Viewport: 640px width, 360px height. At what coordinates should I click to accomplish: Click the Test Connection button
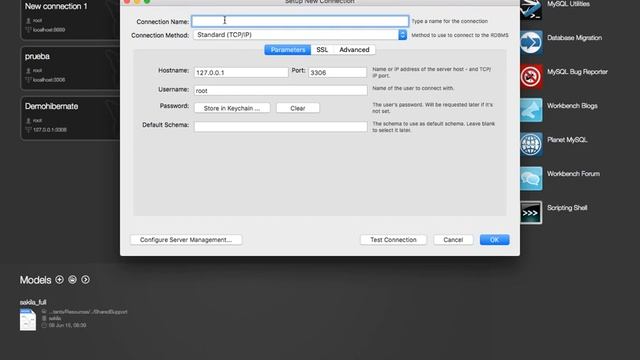coord(393,240)
